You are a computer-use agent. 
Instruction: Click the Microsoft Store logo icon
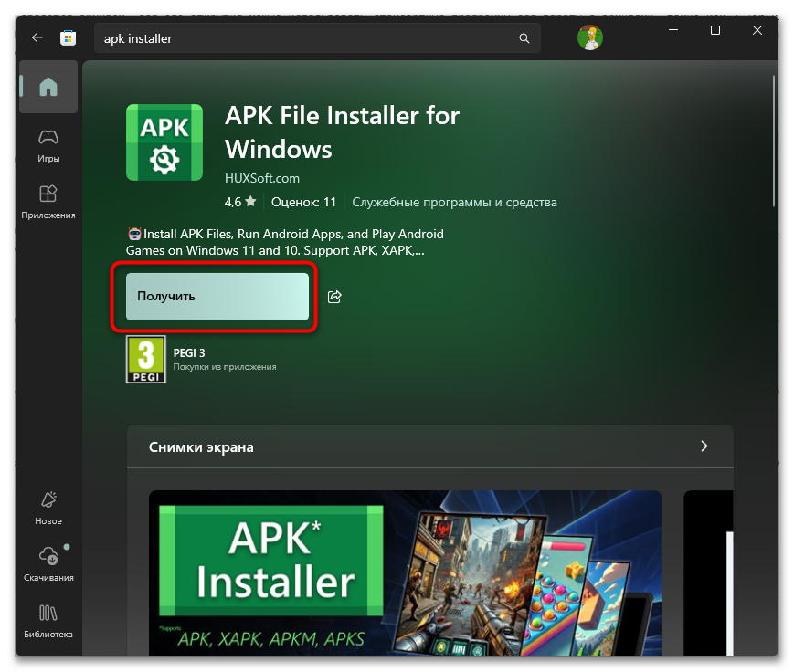(68, 38)
